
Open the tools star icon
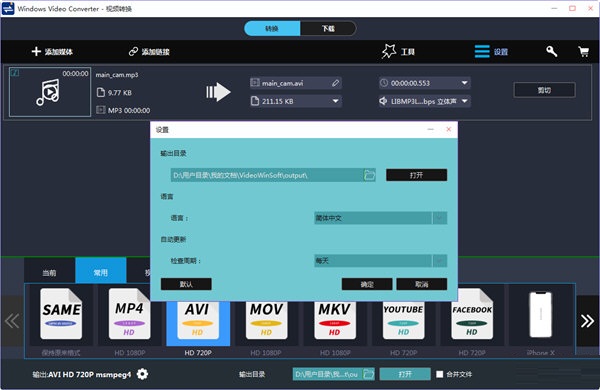tap(389, 51)
